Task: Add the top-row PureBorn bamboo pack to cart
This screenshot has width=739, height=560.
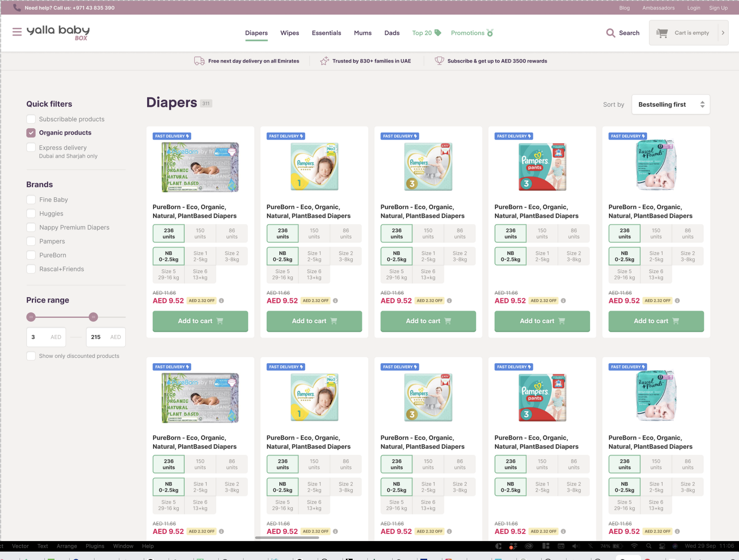Action: pyautogui.click(x=200, y=321)
